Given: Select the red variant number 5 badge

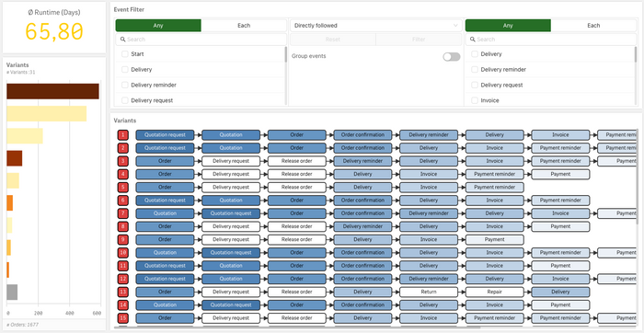Looking at the screenshot, I should click(x=122, y=188).
